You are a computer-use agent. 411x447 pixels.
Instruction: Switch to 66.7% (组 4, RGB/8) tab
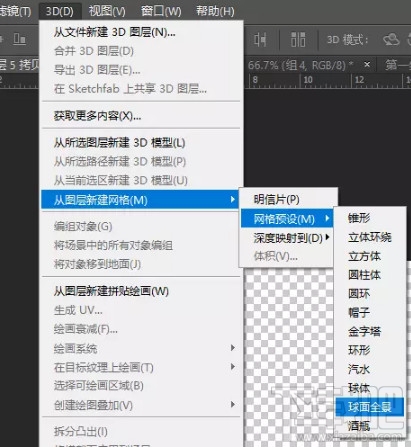301,65
